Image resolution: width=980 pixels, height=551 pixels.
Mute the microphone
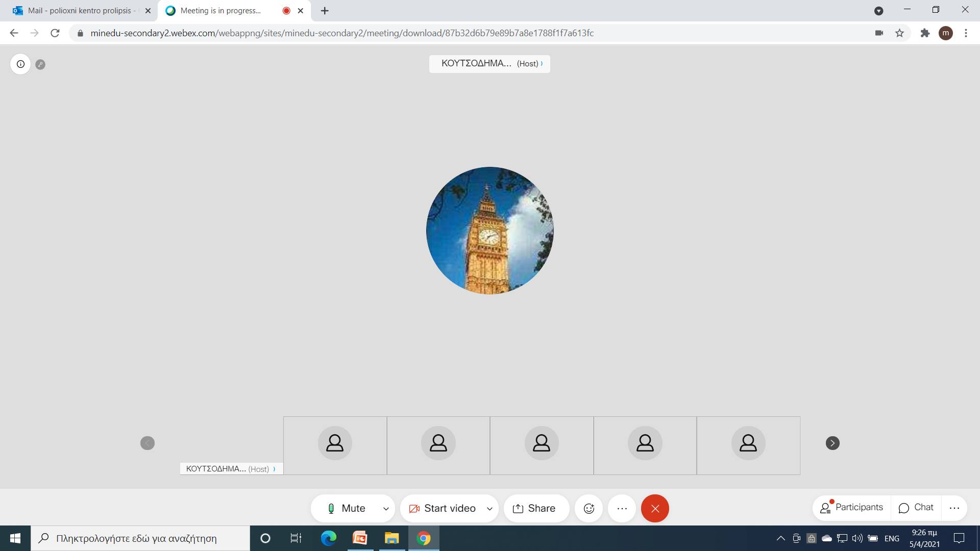click(x=347, y=508)
